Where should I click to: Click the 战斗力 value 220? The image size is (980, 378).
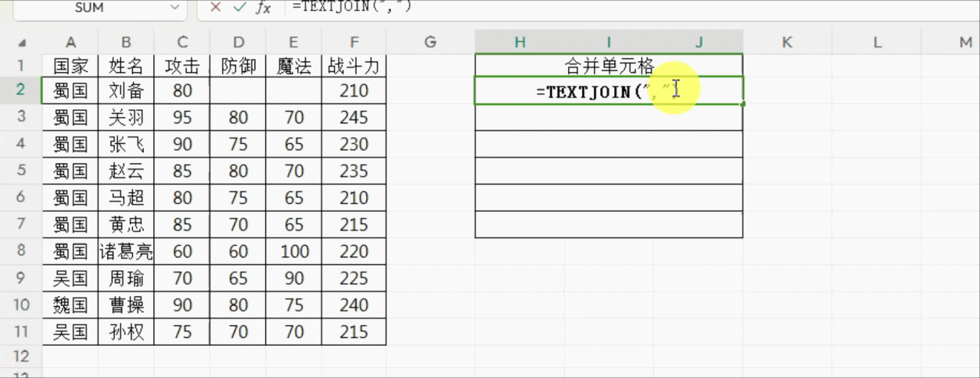click(354, 252)
